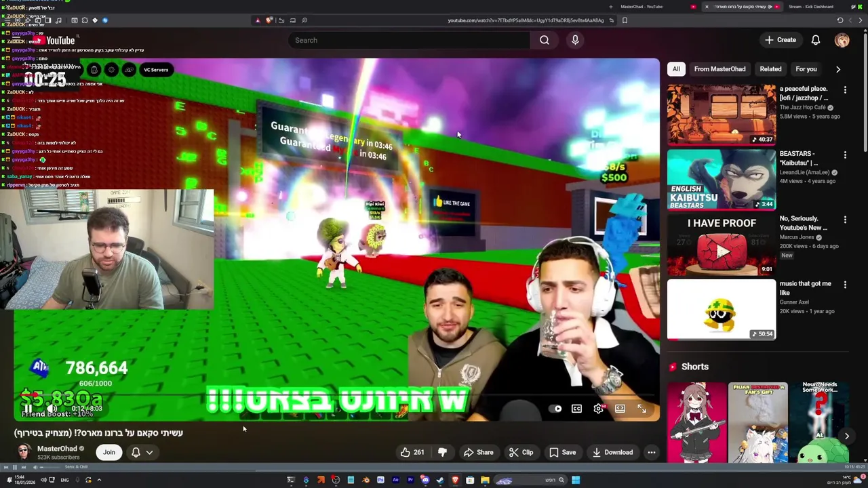Viewport: 868px width, 488px height.
Task: Open After Effects from the taskbar
Action: click(395, 480)
